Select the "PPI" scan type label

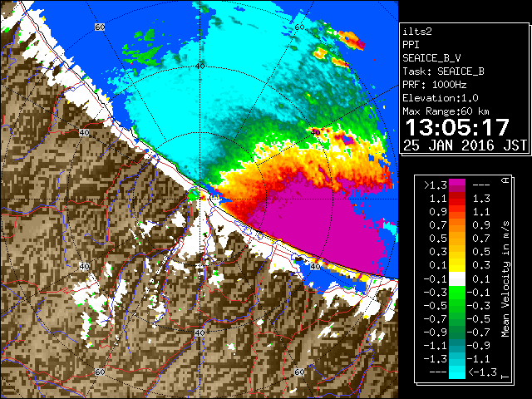(x=411, y=45)
